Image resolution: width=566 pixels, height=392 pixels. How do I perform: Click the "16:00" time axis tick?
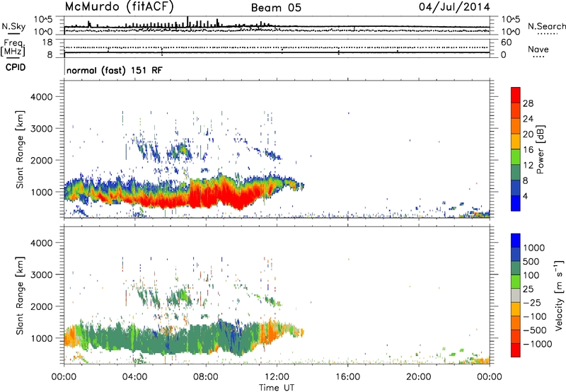(347, 377)
